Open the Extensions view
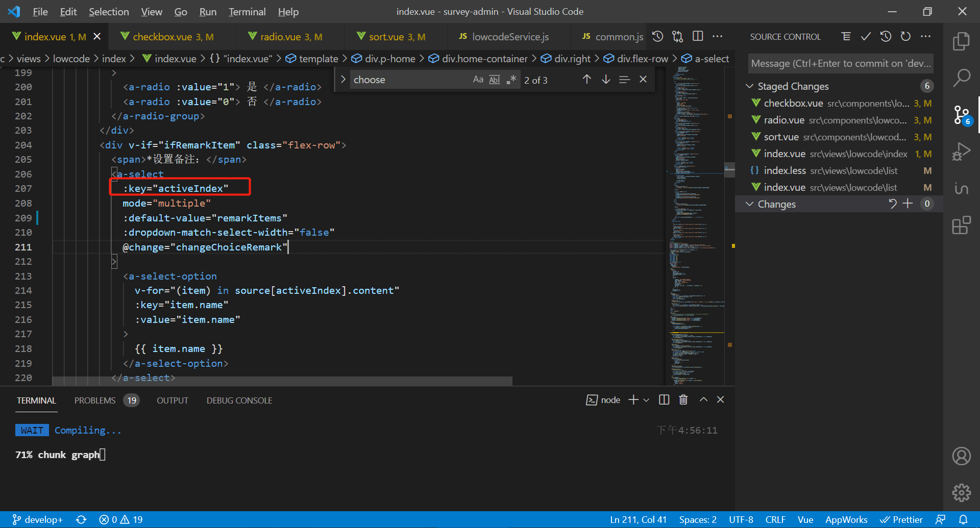The image size is (980, 528). click(962, 225)
